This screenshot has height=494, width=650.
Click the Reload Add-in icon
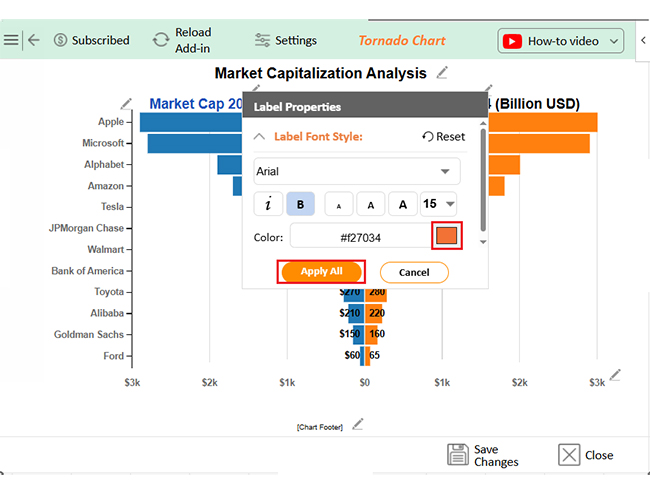tap(161, 40)
